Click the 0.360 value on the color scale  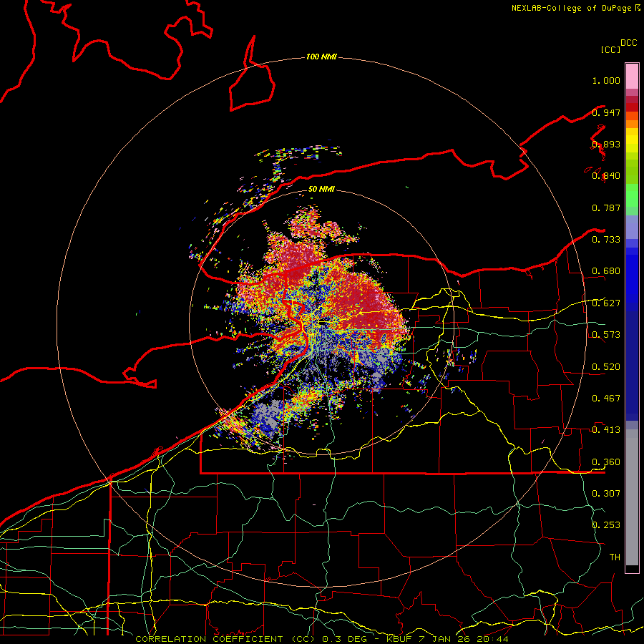click(x=606, y=462)
